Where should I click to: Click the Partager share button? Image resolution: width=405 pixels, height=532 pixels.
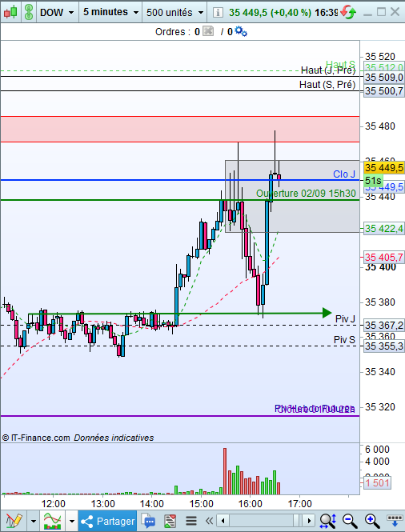point(107,521)
